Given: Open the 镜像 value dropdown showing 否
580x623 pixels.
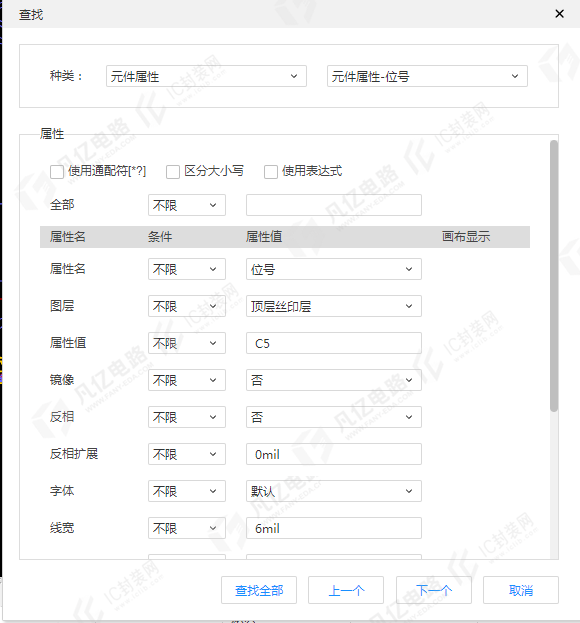Looking at the screenshot, I should tap(334, 380).
